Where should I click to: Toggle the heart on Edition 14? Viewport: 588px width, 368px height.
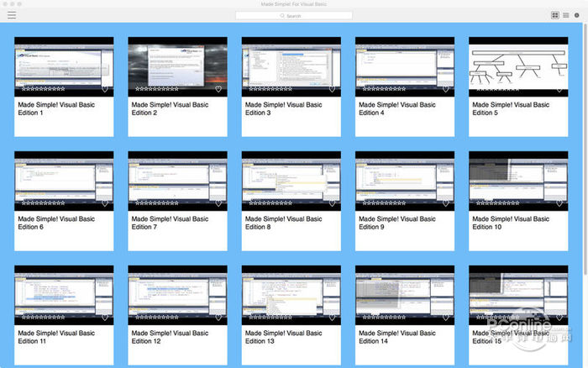(446, 318)
